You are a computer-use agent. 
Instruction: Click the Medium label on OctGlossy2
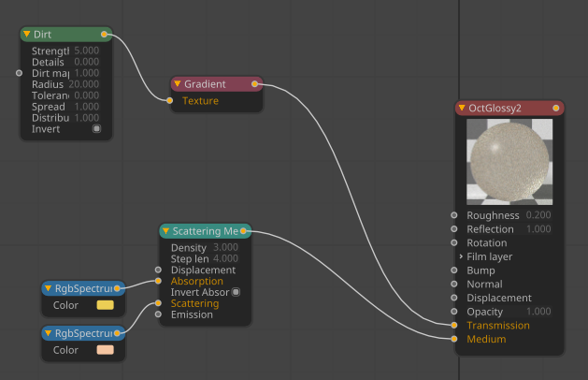(486, 339)
